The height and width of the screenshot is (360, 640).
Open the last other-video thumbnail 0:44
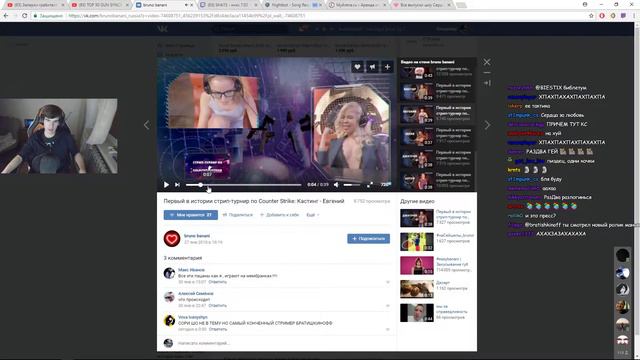[417, 313]
